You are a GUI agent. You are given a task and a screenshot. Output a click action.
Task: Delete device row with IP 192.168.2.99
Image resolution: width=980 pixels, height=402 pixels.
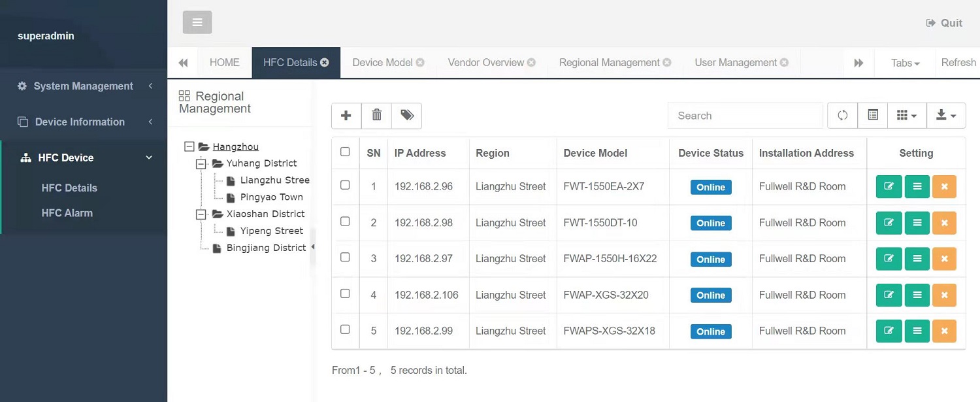click(944, 331)
